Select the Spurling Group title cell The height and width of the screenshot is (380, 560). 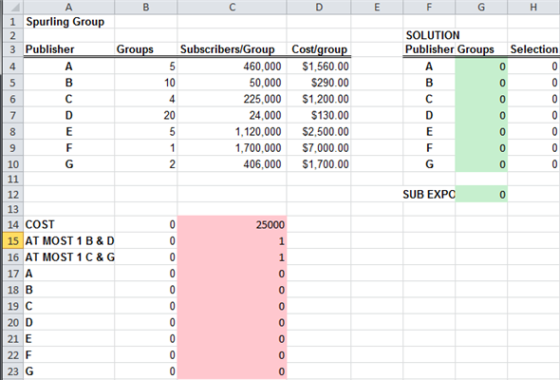(x=69, y=22)
